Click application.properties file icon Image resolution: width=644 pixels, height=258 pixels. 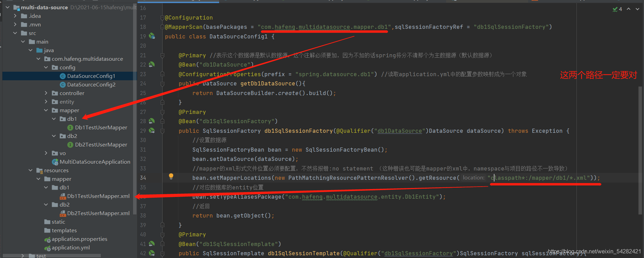(47, 239)
